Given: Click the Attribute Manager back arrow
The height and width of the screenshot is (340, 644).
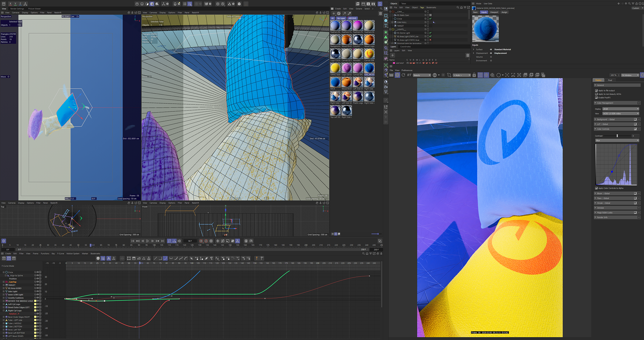Looking at the screenshot, I should coord(619,4).
